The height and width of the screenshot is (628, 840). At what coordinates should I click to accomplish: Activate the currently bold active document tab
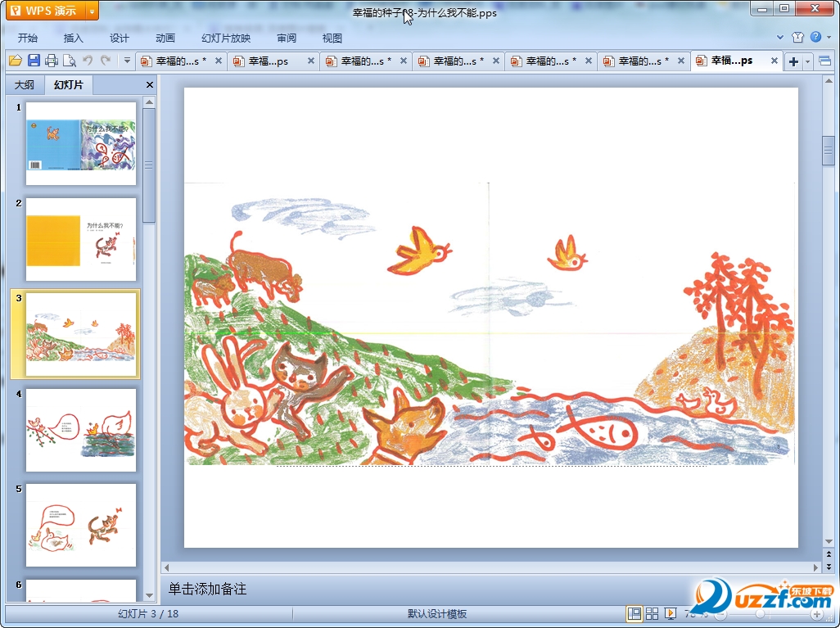[732, 61]
